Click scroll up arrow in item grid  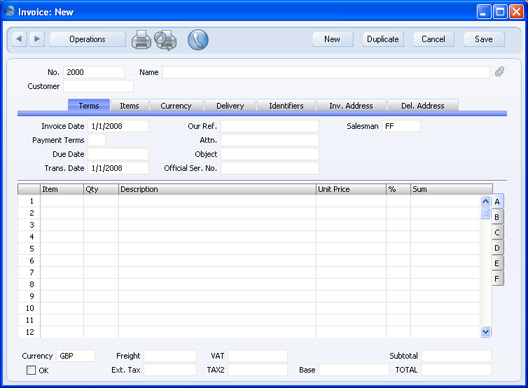click(485, 201)
